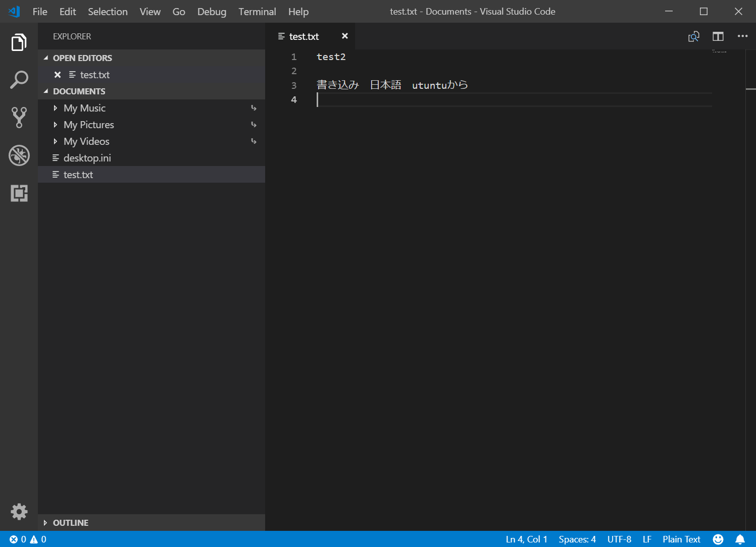Click the notifications bell in status bar
This screenshot has height=547, width=756.
(x=740, y=539)
